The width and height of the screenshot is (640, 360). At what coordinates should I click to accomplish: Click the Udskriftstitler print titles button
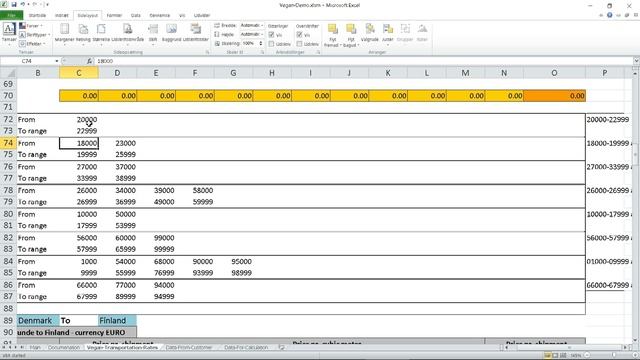tap(196, 33)
